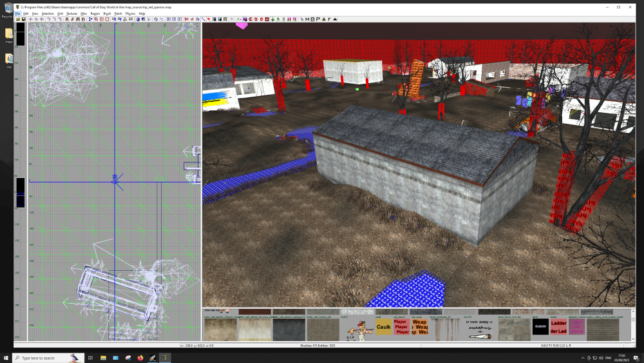Click 'Brushes: 415 Entities: 1023' status text
This screenshot has height=363, width=644.
coord(317,346)
